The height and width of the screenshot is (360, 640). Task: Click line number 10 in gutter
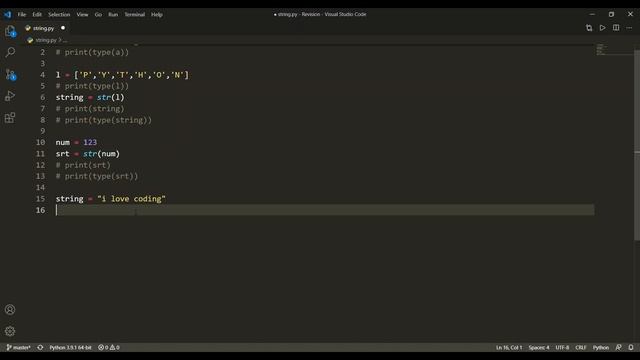tap(40, 142)
